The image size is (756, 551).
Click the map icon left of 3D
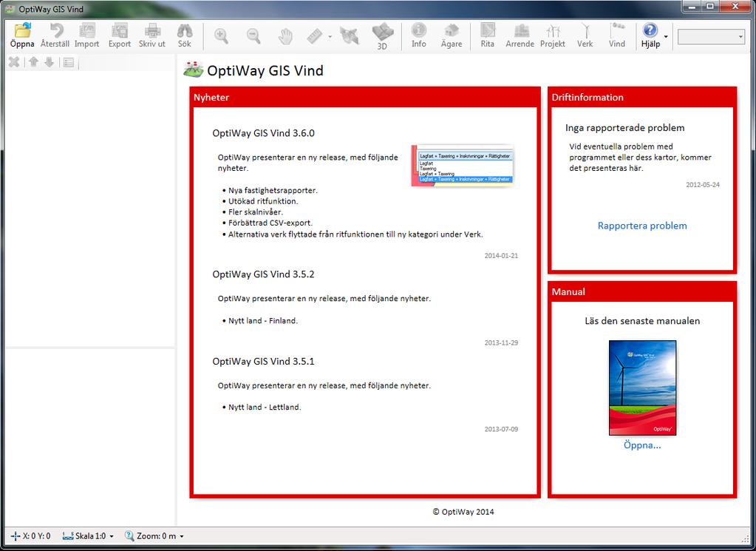click(x=350, y=36)
